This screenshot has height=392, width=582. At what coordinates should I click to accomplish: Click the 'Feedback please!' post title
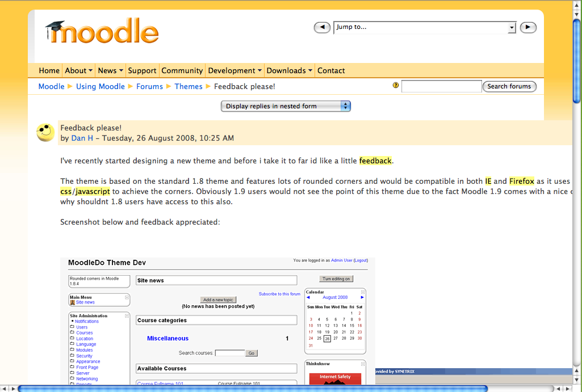pos(91,128)
